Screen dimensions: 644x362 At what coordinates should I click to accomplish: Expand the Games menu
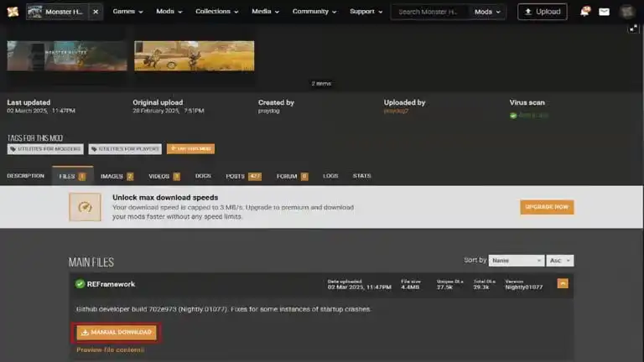[127, 12]
